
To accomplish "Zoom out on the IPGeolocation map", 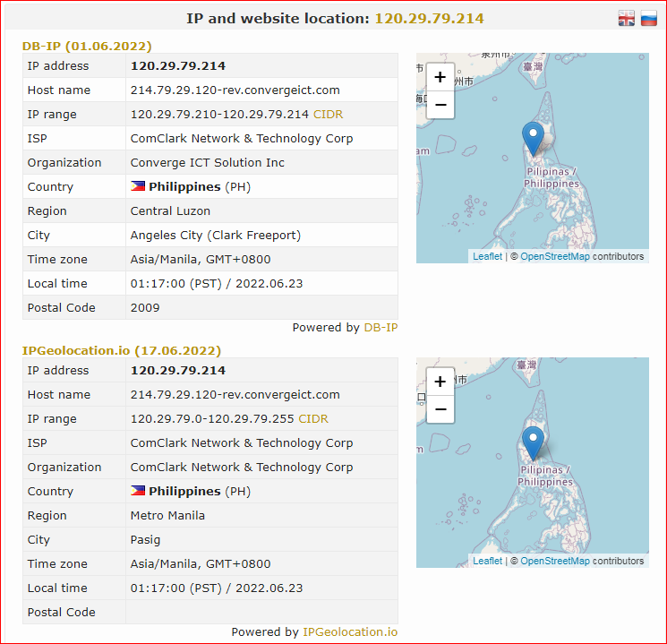I will point(440,409).
